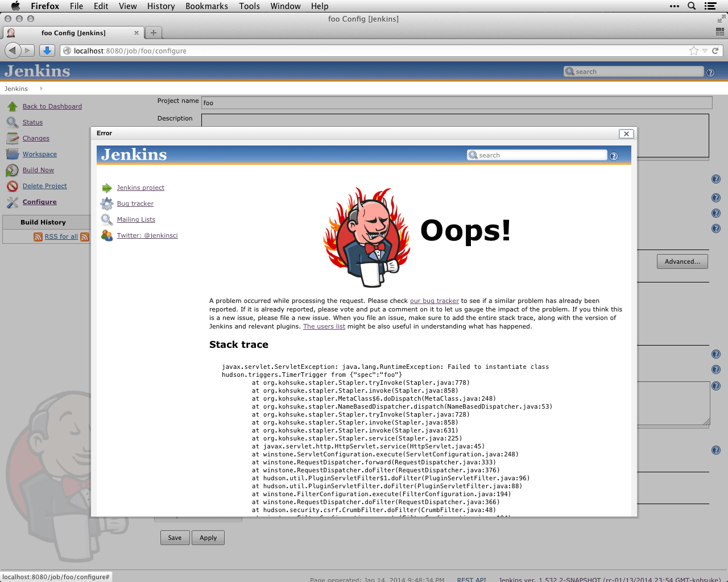Image resolution: width=728 pixels, height=582 pixels.
Task: Click the Changes notepad icon
Action: tap(13, 138)
